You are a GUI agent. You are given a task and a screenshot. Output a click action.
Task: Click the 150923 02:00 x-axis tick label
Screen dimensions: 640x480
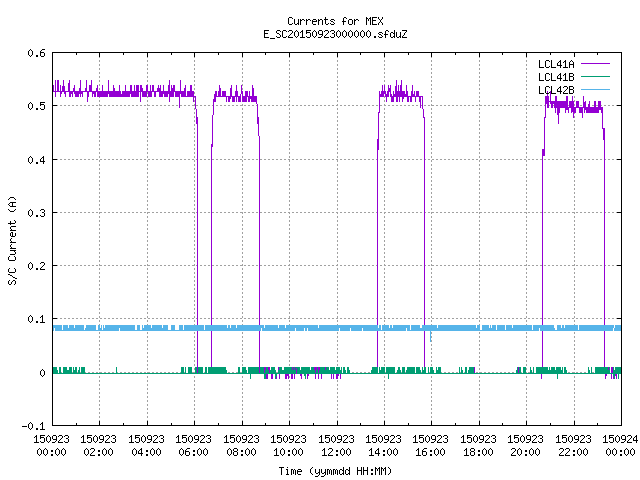(x=99, y=445)
